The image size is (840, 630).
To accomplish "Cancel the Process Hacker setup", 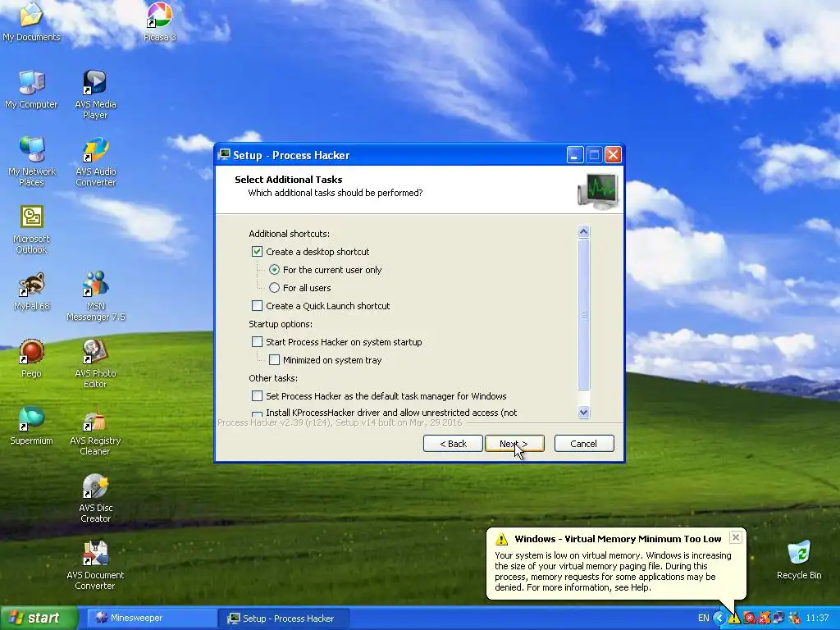I will pos(584,444).
